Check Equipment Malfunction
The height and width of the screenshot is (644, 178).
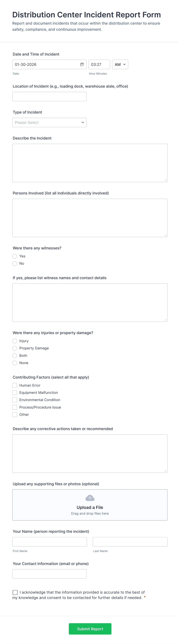coord(15,392)
